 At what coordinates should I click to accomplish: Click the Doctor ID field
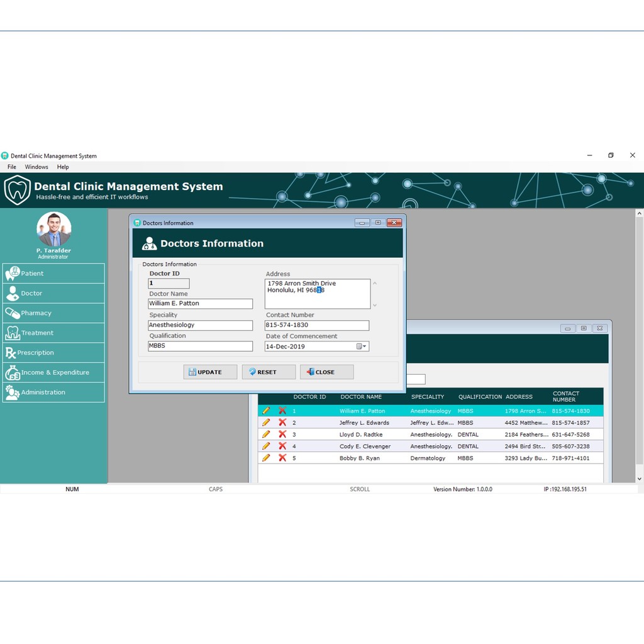[169, 284]
